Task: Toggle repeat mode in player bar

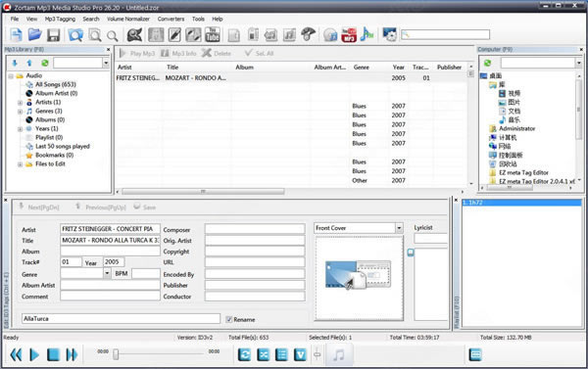Action: [244, 354]
